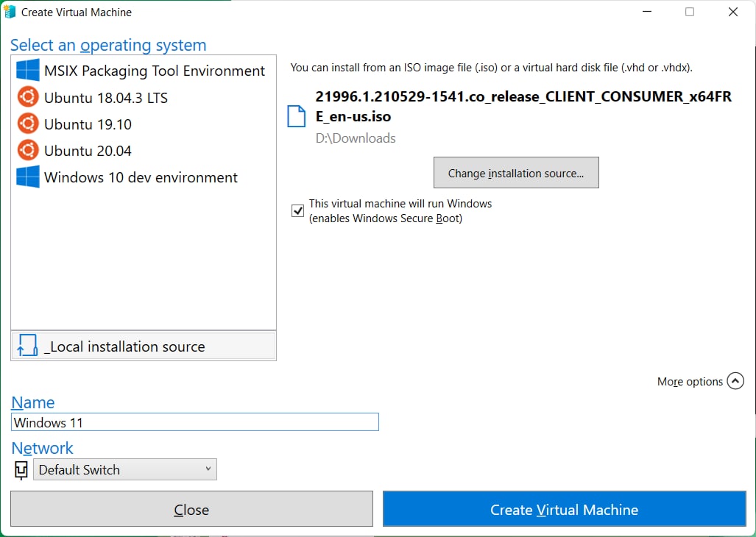Viewport: 756px width, 537px height.
Task: Click the D:\Downloads path text
Action: [356, 138]
